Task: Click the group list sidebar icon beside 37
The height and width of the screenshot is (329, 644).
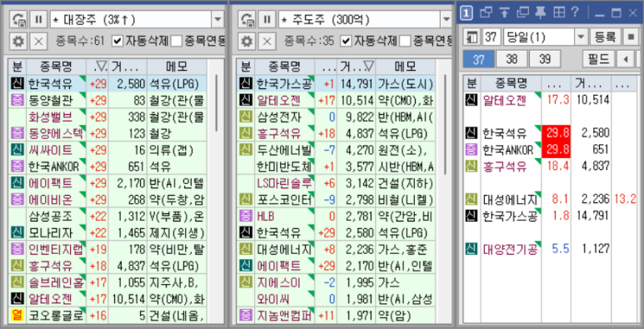Action: tap(472, 37)
